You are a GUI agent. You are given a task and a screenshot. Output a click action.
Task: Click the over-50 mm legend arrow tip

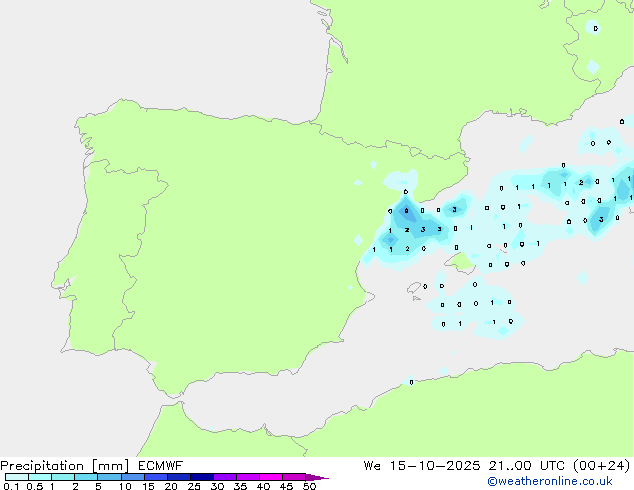(x=317, y=477)
